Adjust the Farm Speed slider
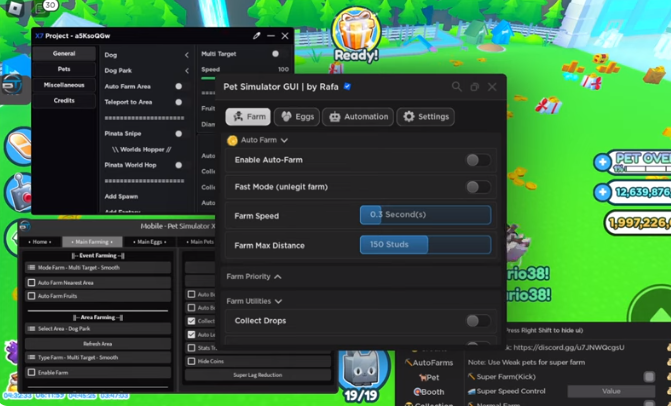The width and height of the screenshot is (671, 406). pyautogui.click(x=425, y=215)
